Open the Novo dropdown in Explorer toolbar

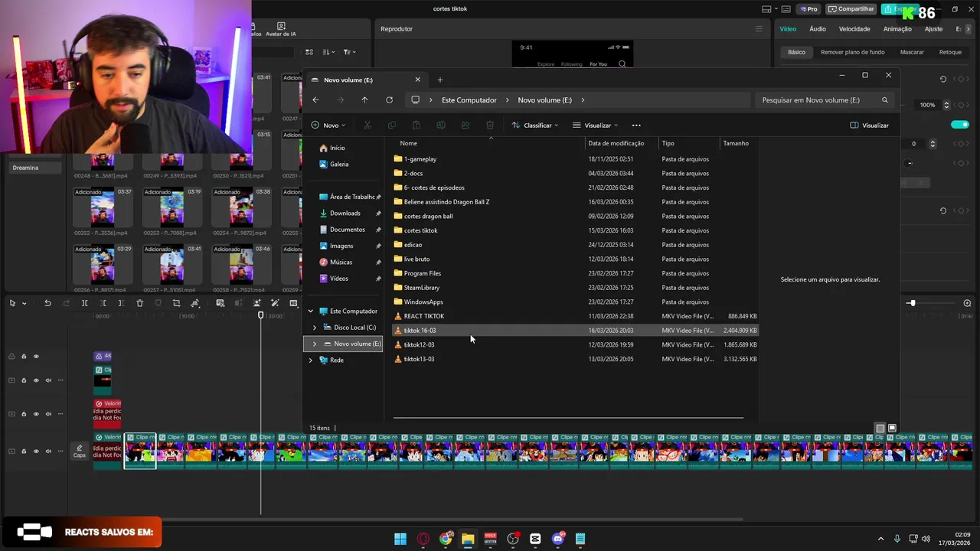[x=328, y=125]
